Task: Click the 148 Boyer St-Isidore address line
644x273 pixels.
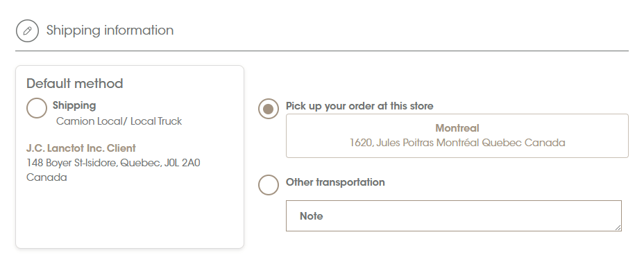Action: (113, 163)
